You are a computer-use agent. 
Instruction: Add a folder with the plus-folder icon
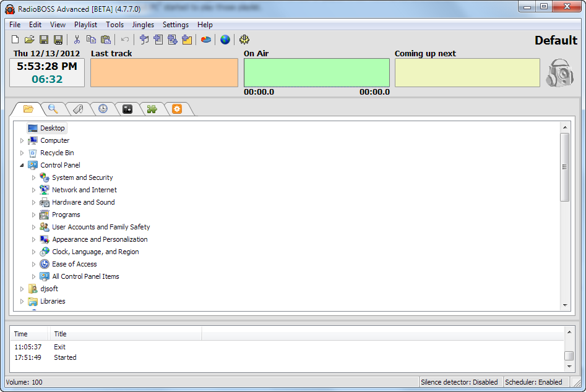pos(187,39)
